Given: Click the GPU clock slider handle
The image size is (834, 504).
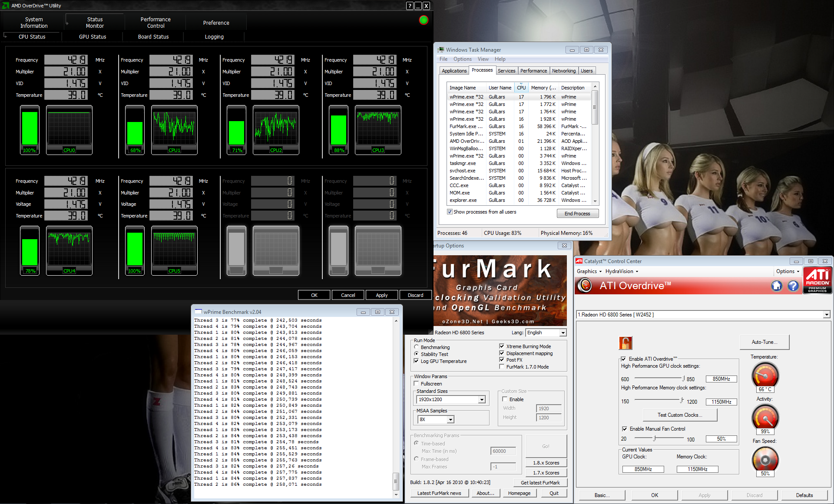Looking at the screenshot, I should click(683, 379).
